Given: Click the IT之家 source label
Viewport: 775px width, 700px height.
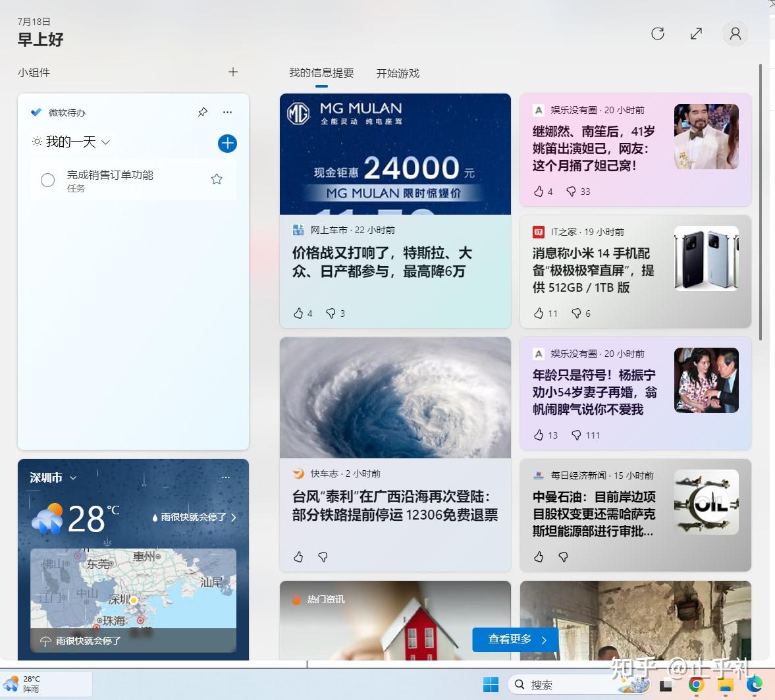Looking at the screenshot, I should [x=564, y=232].
